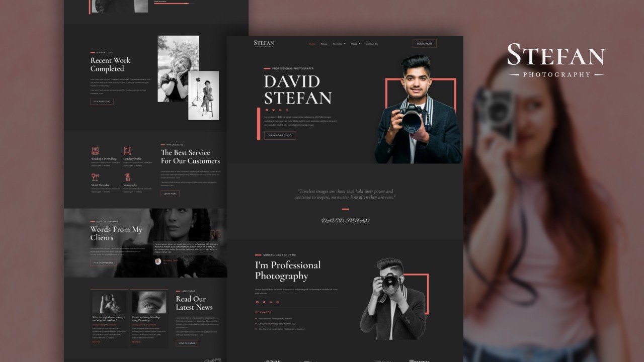Open the Stefan Photography logo

(x=263, y=44)
